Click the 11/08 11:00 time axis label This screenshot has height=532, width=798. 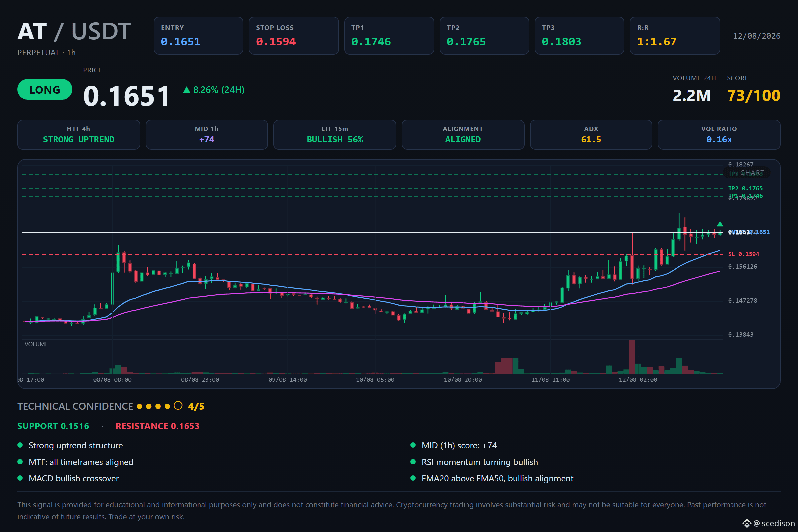pyautogui.click(x=550, y=380)
